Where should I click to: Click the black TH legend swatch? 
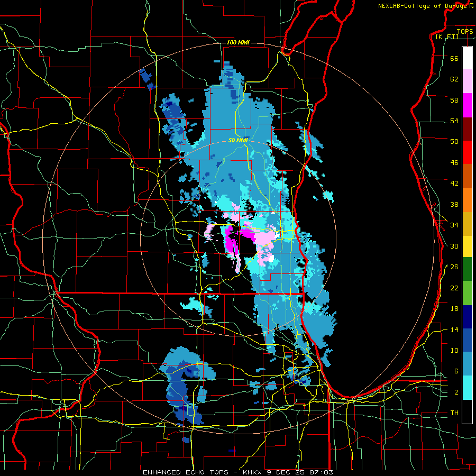(467, 411)
